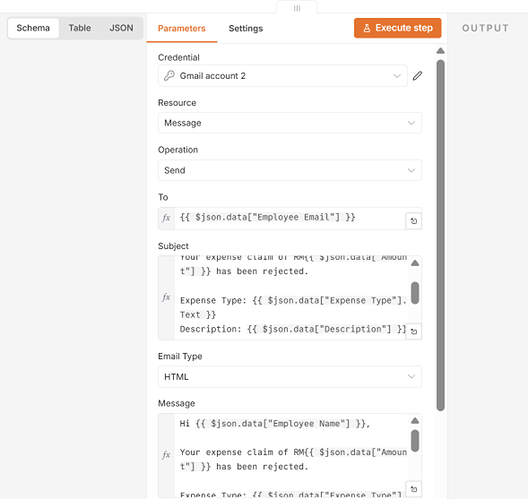The image size is (528, 499).
Task: Click the Credential field label
Action: click(179, 58)
